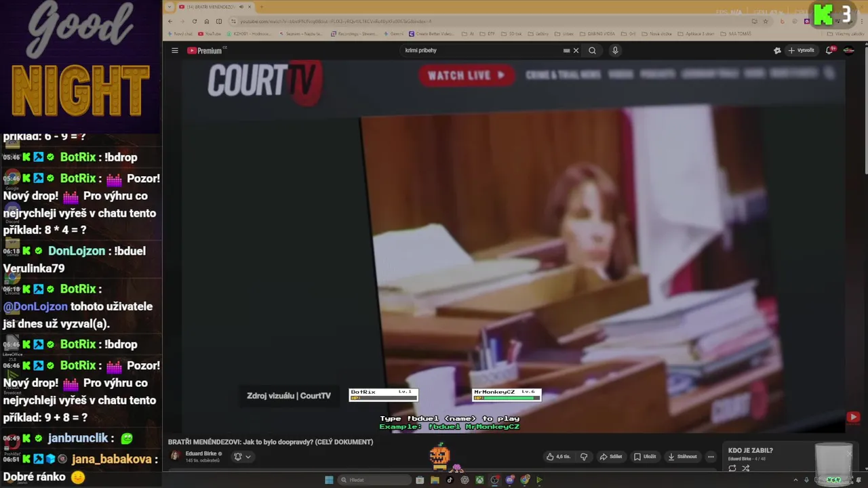Open Eduard Birke channel name link
Image resolution: width=868 pixels, height=488 pixels.
coord(201,454)
